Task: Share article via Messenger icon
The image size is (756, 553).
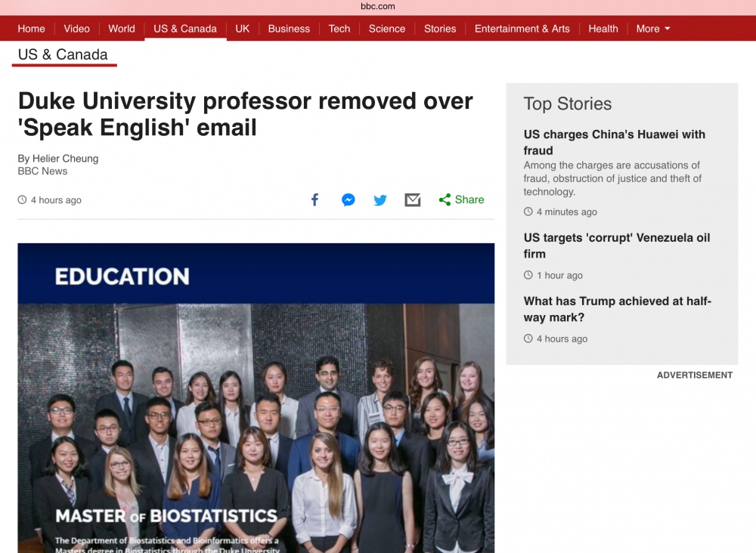Action: tap(348, 200)
